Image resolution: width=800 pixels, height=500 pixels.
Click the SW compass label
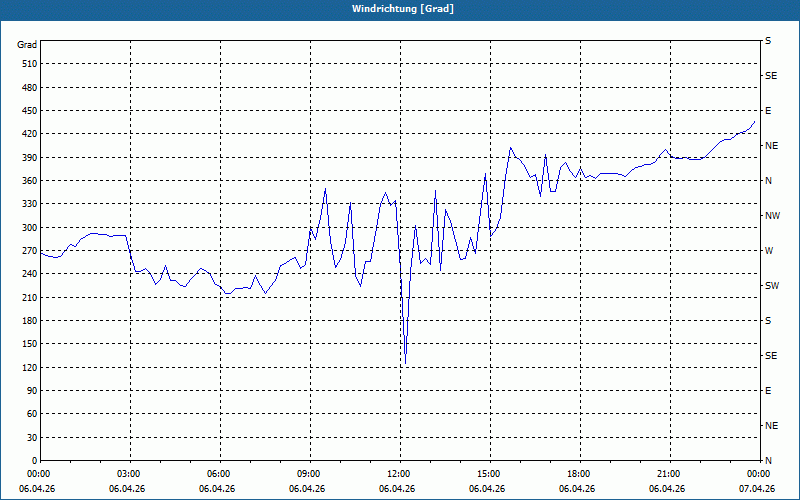click(x=772, y=286)
